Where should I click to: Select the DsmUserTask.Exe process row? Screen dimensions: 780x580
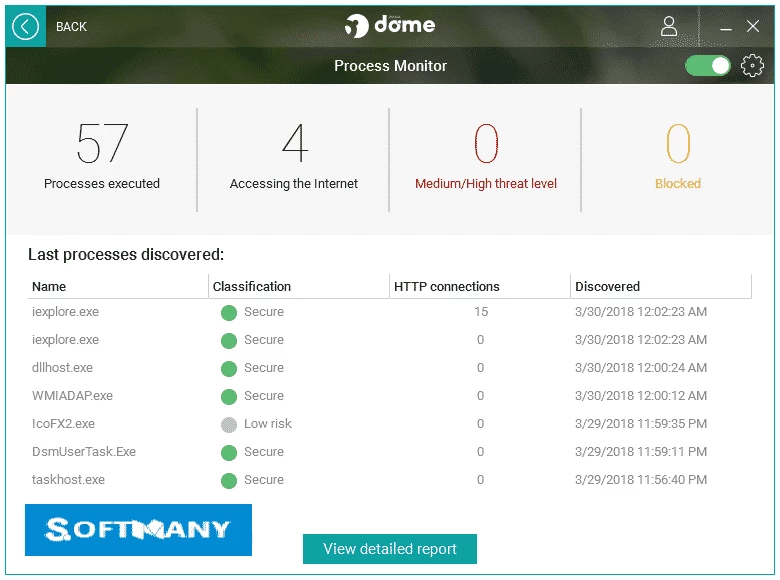pos(84,452)
